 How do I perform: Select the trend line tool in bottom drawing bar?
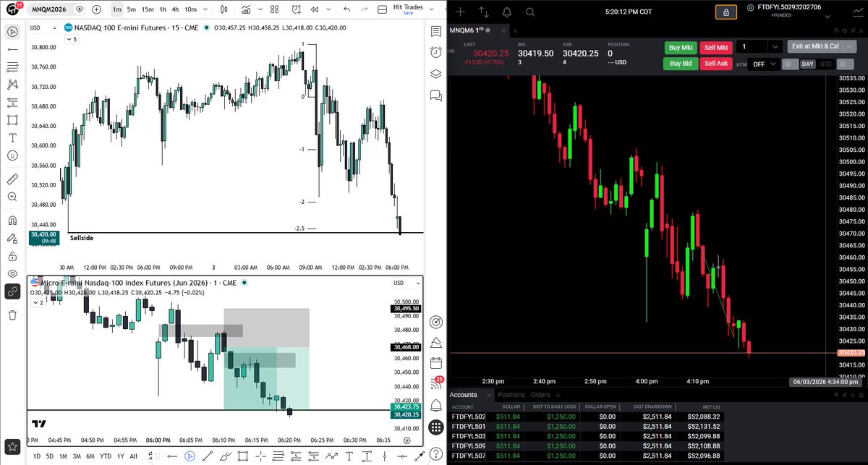coord(208,456)
